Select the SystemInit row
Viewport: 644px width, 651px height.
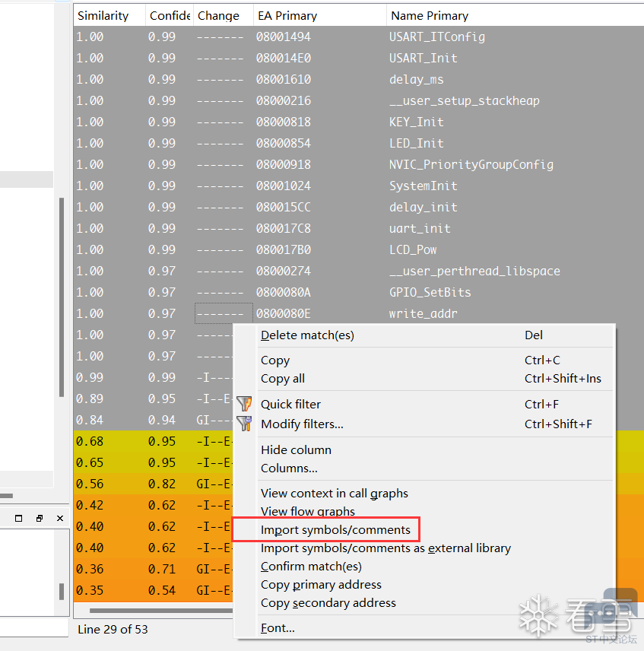point(359,186)
